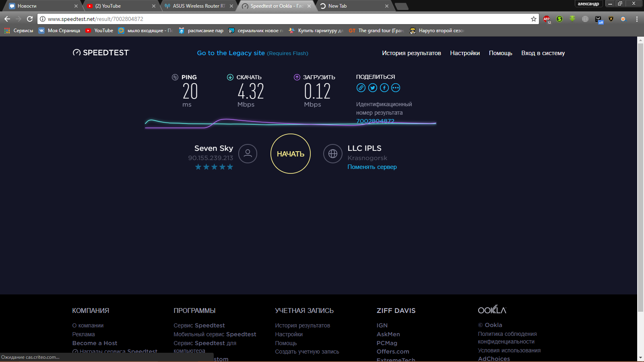View site information icon in address bar
This screenshot has width=644, height=362.
43,19
